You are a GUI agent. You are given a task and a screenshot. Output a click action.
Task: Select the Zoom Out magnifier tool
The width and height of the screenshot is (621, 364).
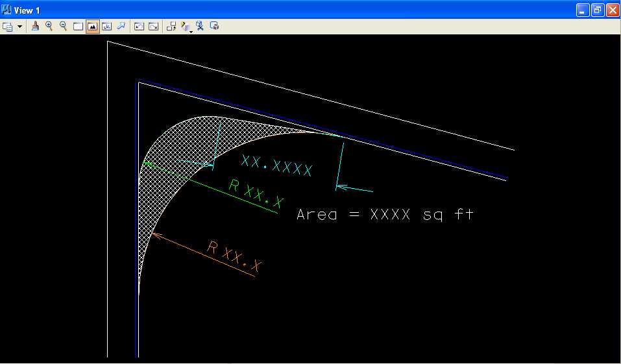64,27
